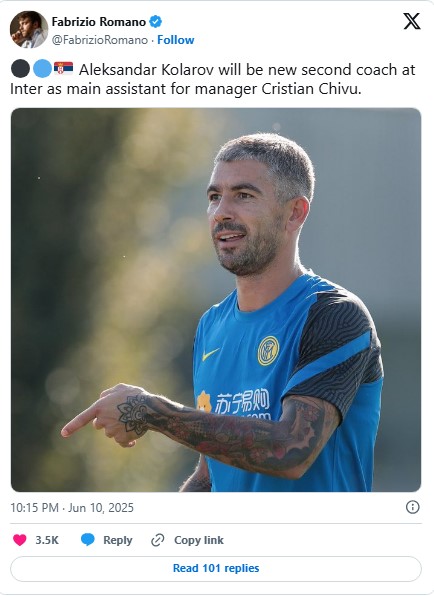The image size is (434, 596).
Task: Click the chain link copy icon
Action: point(157,540)
